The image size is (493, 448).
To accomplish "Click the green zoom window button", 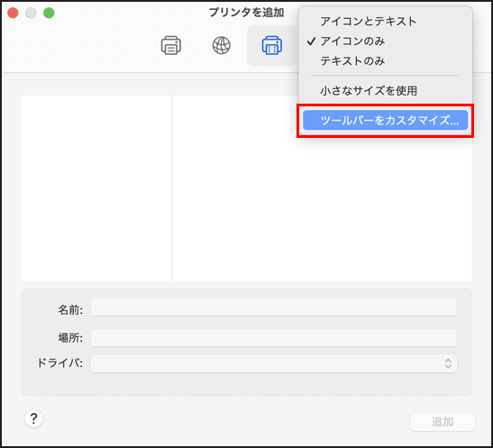I will [49, 13].
